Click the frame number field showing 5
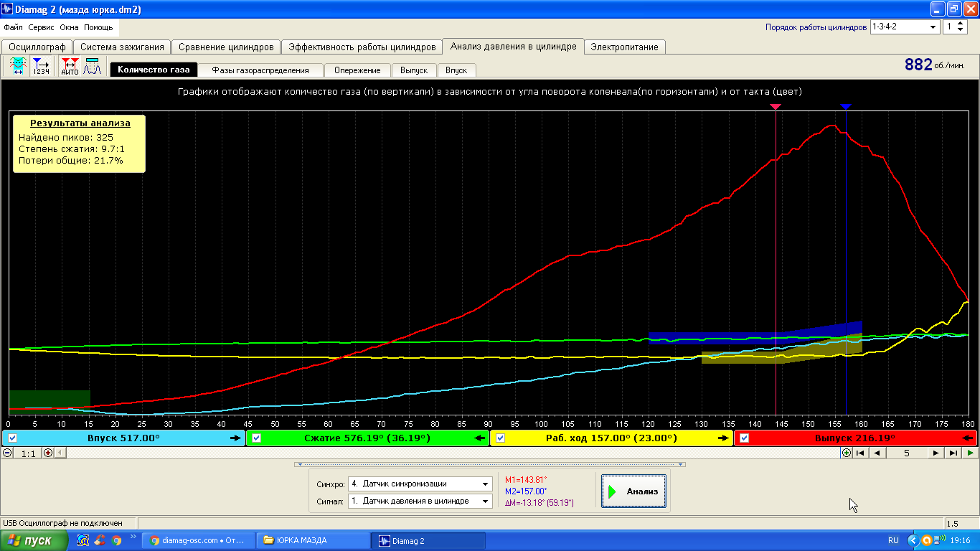This screenshot has width=980, height=551. coord(907,453)
